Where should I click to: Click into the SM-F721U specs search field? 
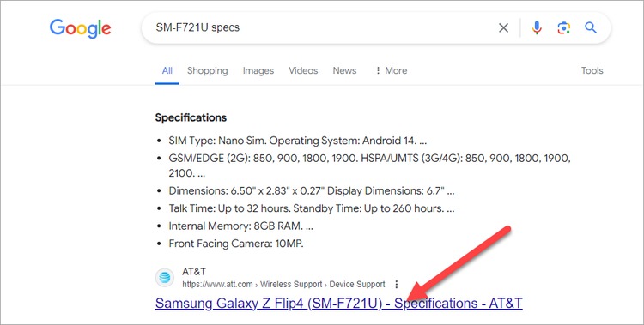pyautogui.click(x=320, y=27)
